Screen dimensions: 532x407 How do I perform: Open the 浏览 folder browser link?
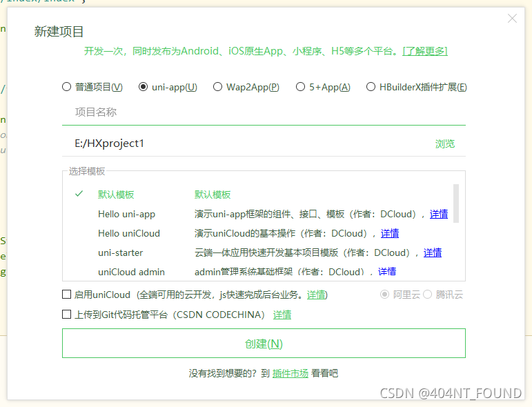[x=445, y=143]
